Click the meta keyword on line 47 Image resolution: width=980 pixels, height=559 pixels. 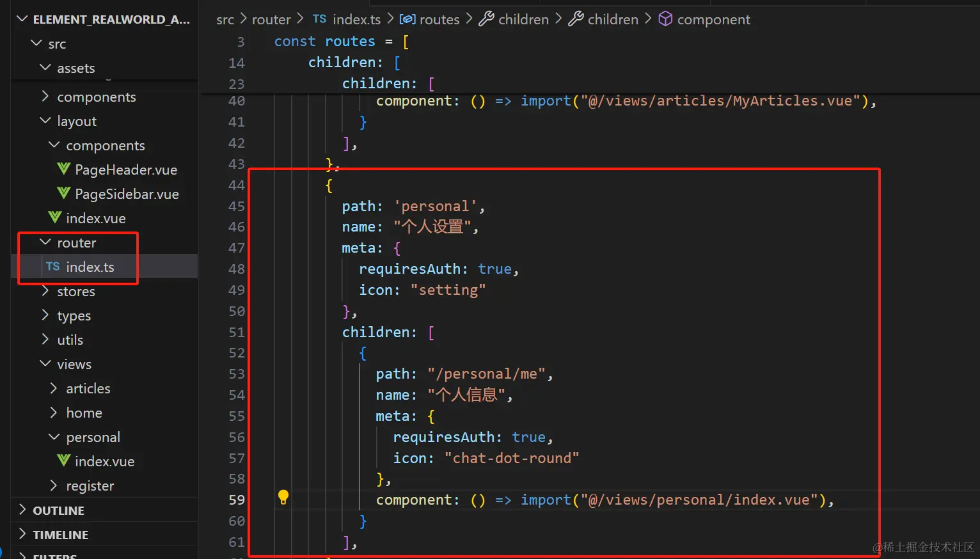[358, 248]
